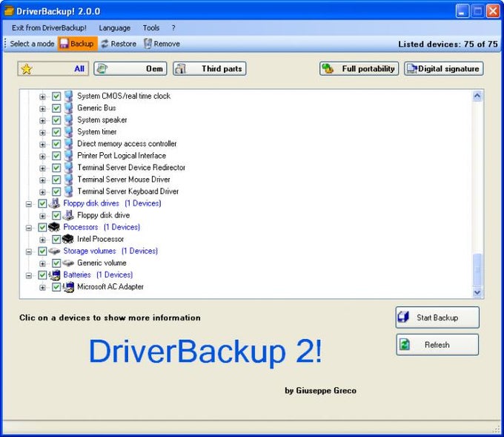Image resolution: width=504 pixels, height=437 pixels.
Task: Click the Microsoft AC Adapter icon
Action: tap(68, 286)
